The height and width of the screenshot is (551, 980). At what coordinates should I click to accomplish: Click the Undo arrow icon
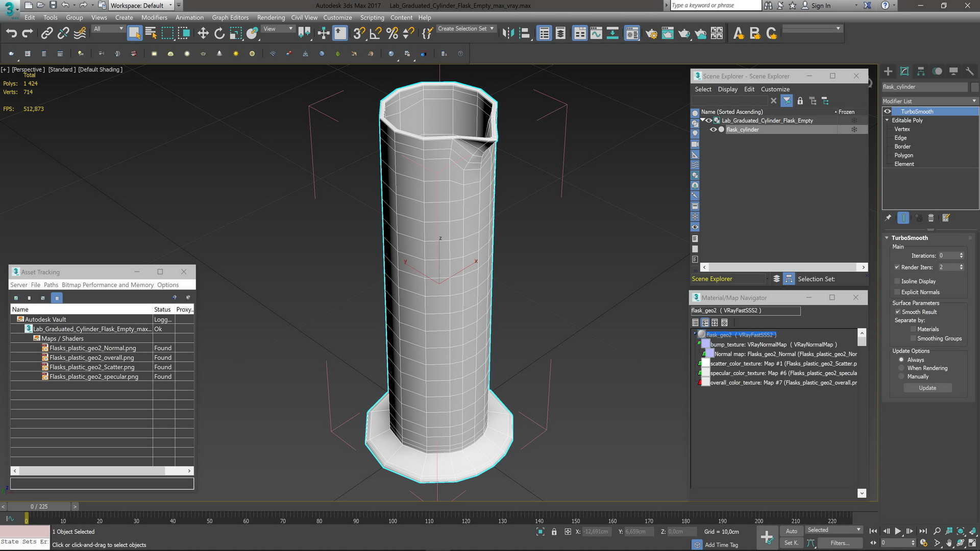(x=11, y=34)
